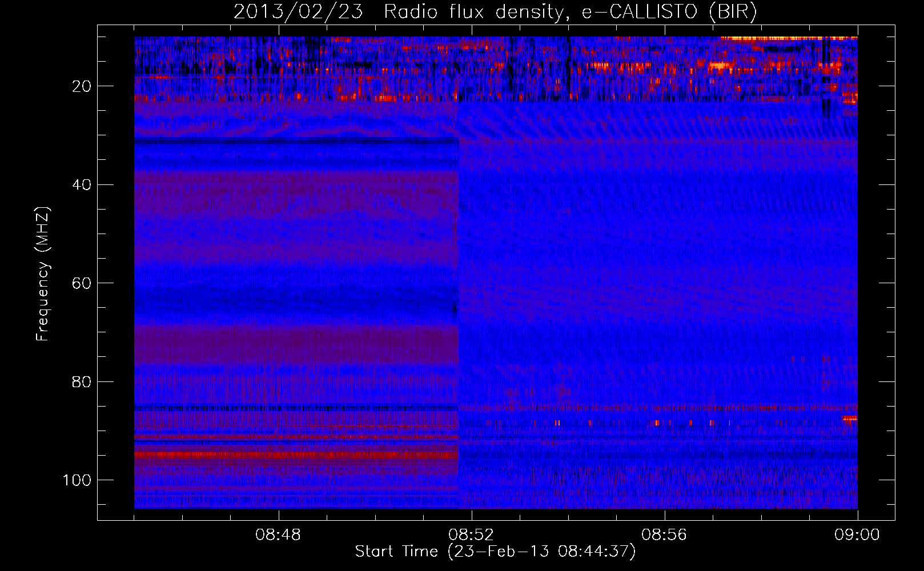Click the 09:00 time tick label
The height and width of the screenshot is (571, 924).
click(x=857, y=535)
